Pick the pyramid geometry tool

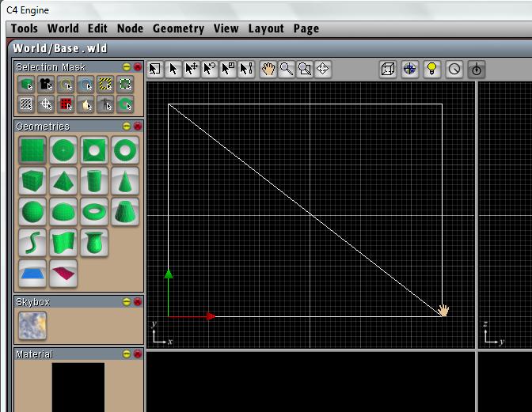click(63, 180)
